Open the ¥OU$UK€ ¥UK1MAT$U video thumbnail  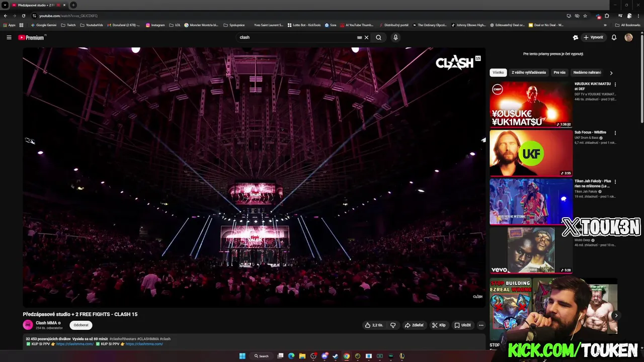coord(531,105)
